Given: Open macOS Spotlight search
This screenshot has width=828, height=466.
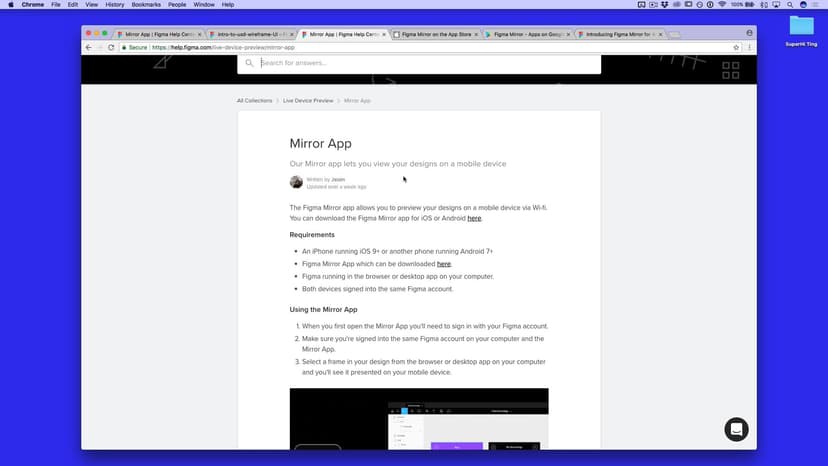Looking at the screenshot, I should coord(789,5).
